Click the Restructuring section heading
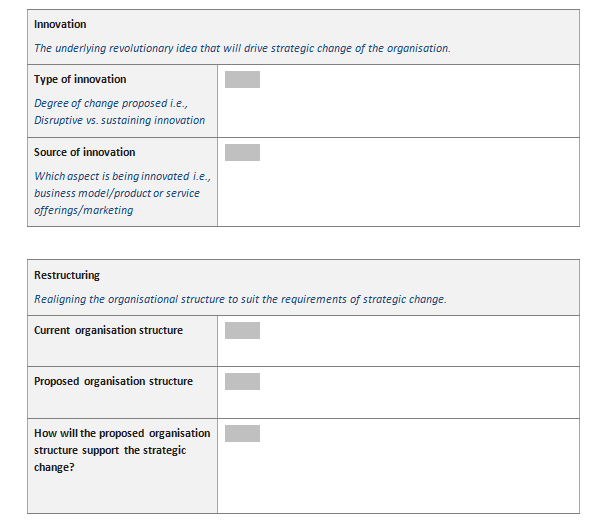 67,275
